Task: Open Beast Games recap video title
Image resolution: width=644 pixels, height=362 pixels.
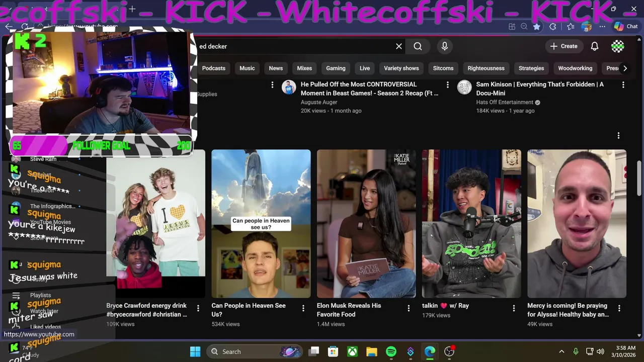Action: click(x=369, y=88)
